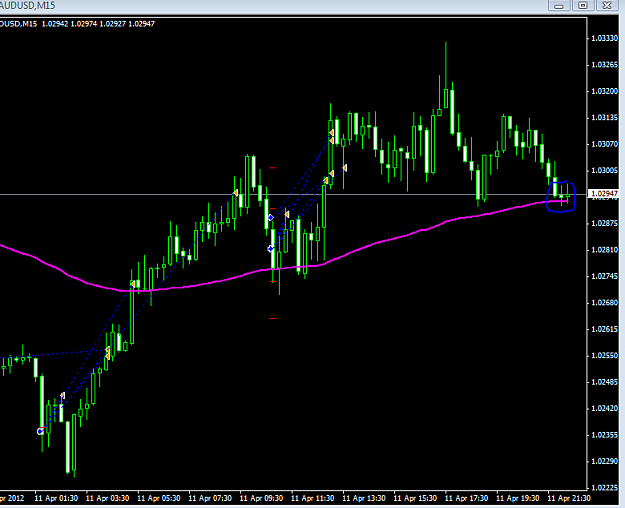Click time axis label 11 Apr 03:30
Screen dimensions: 625x508
(x=108, y=498)
